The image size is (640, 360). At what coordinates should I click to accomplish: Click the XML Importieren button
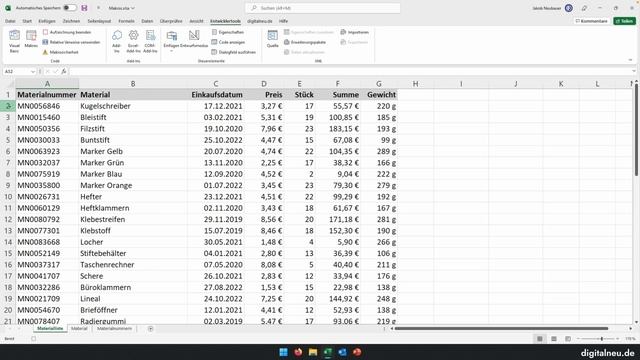355,32
